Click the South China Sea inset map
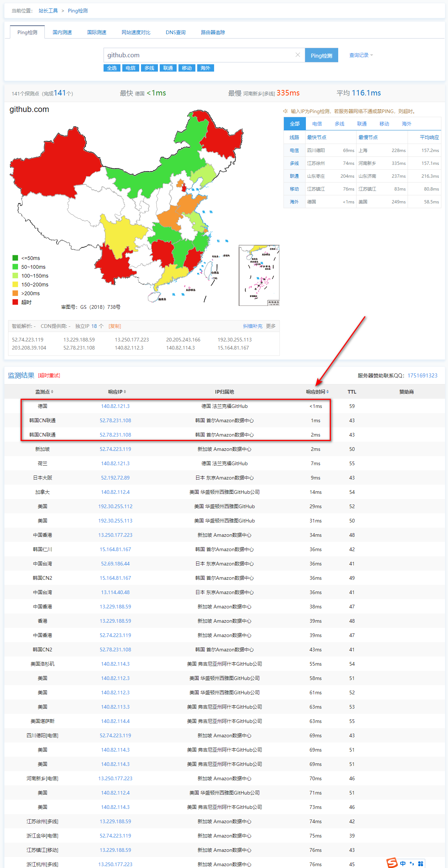The width and height of the screenshot is (448, 868). point(259,275)
